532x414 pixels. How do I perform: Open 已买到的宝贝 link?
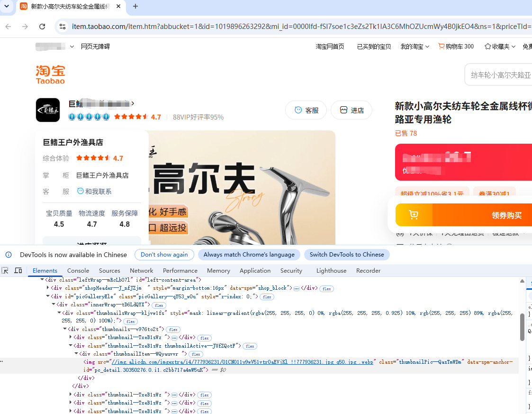pyautogui.click(x=374, y=46)
